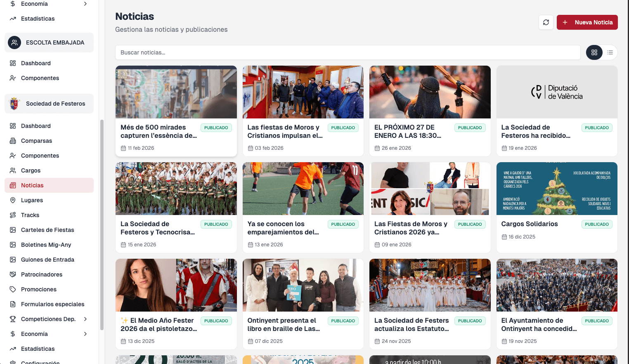Viewport: 629px width, 364px height.
Task: Select the Tracks route icon
Action: tap(13, 215)
